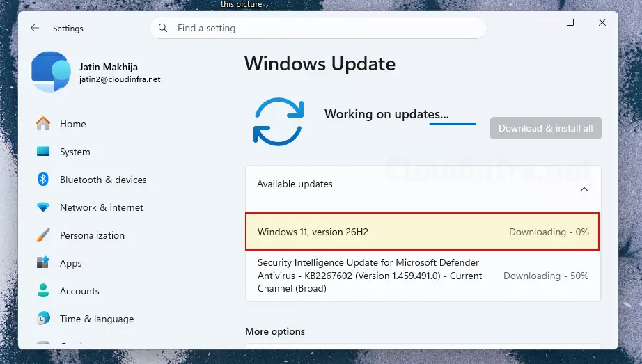
Task: Open the Time & language settings
Action: pos(98,319)
